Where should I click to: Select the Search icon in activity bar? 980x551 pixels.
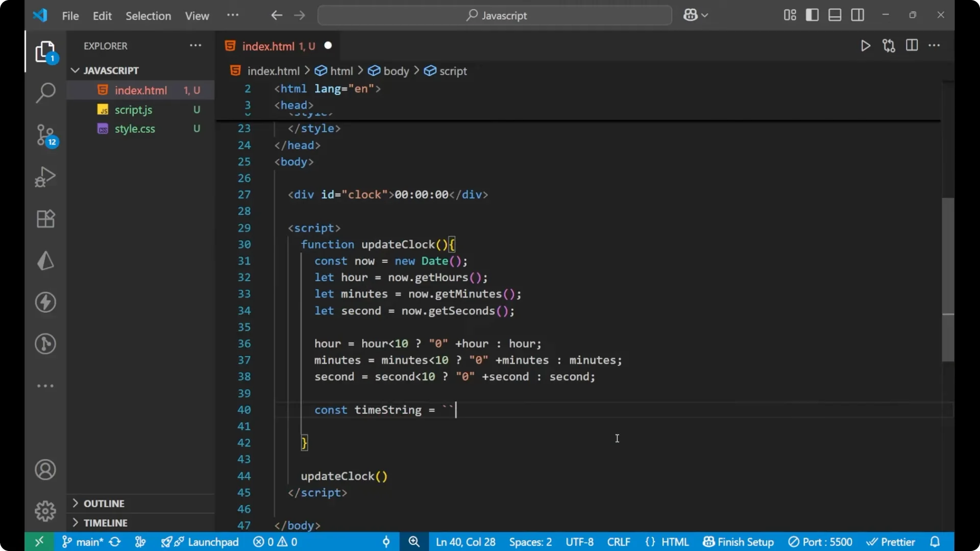point(45,93)
